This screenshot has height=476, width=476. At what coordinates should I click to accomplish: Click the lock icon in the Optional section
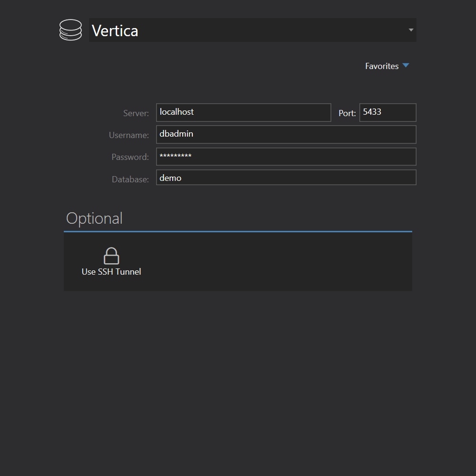click(111, 255)
